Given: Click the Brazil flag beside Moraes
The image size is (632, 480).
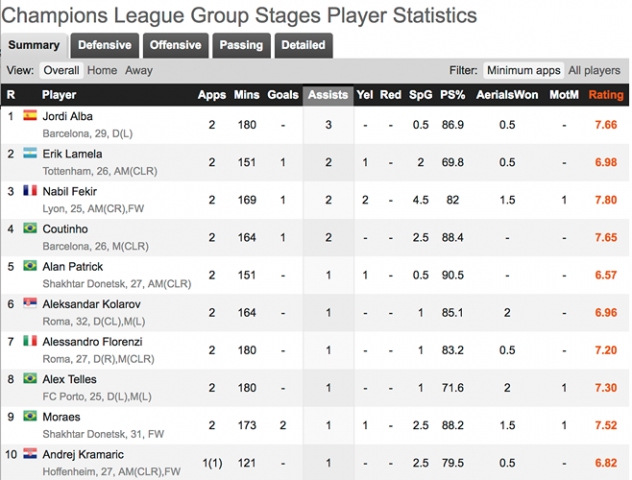Looking at the screenshot, I should point(30,416).
